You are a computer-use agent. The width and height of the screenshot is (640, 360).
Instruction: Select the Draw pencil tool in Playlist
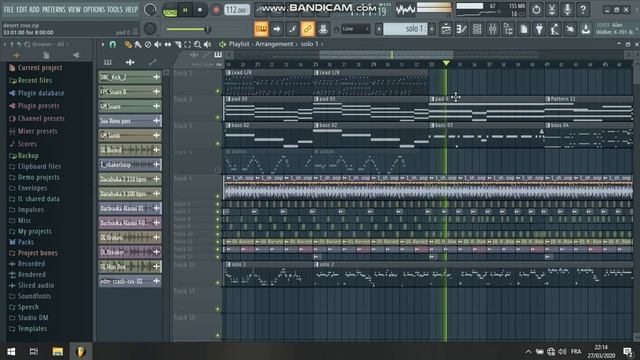pos(128,44)
